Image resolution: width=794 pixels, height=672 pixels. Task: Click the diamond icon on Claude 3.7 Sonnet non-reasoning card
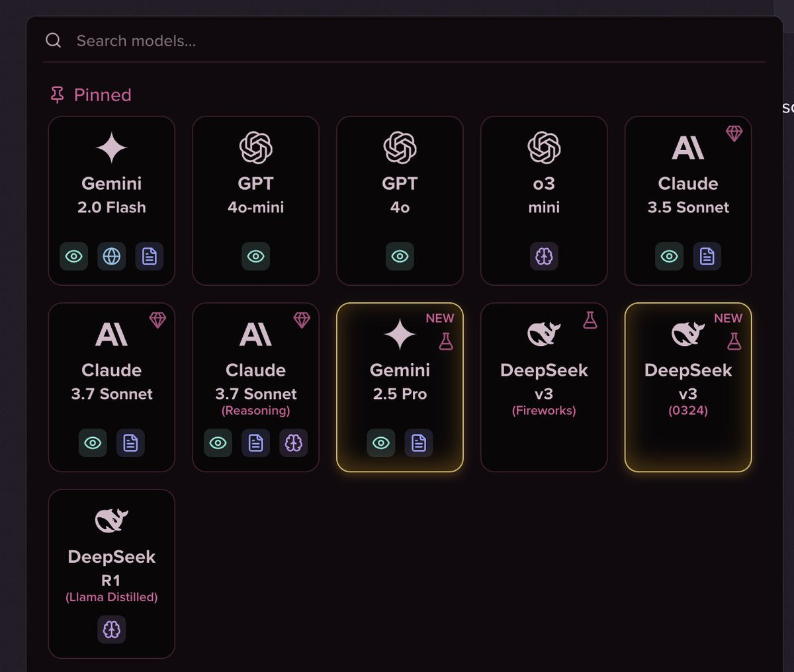(157, 320)
